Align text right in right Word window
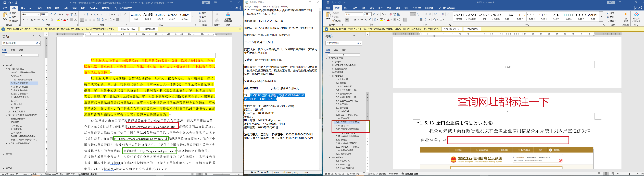 (413, 20)
